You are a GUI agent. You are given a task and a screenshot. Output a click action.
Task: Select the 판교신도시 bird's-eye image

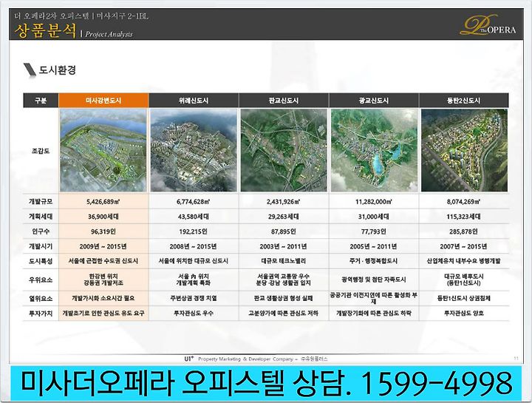point(284,150)
